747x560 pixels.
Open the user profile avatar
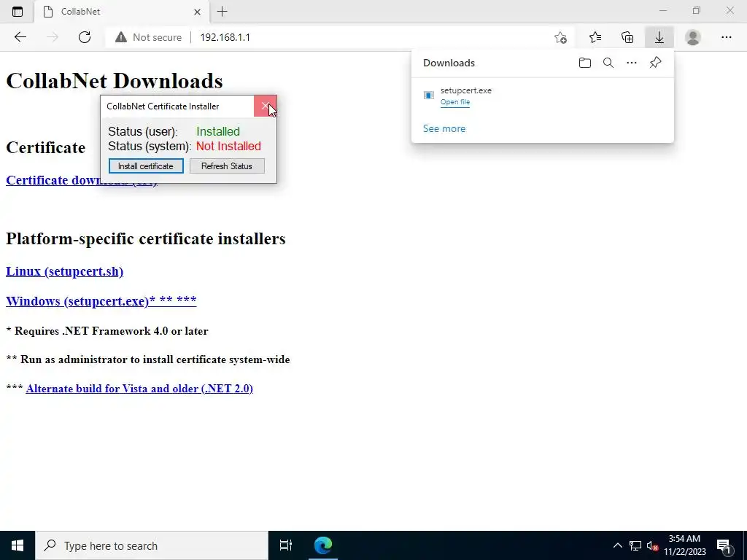point(693,37)
